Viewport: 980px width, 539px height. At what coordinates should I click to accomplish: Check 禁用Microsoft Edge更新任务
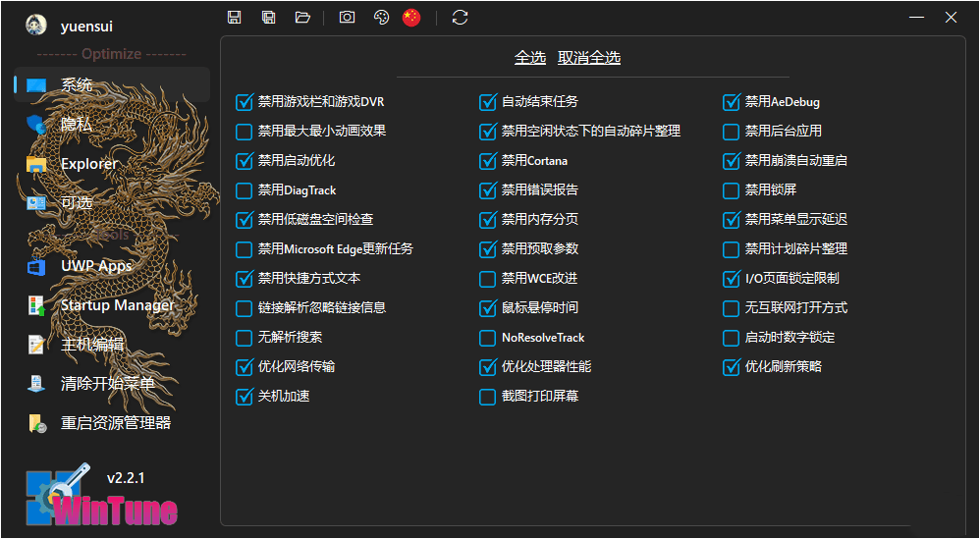244,249
